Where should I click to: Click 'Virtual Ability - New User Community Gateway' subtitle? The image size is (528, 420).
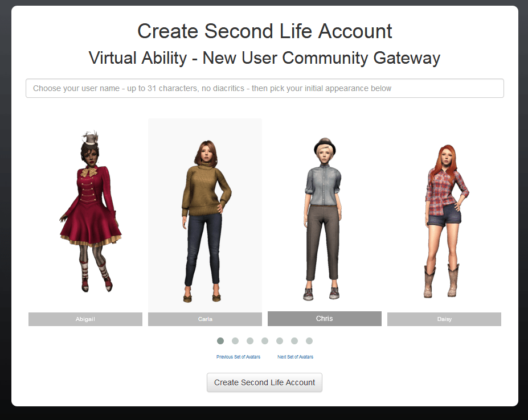pos(265,58)
